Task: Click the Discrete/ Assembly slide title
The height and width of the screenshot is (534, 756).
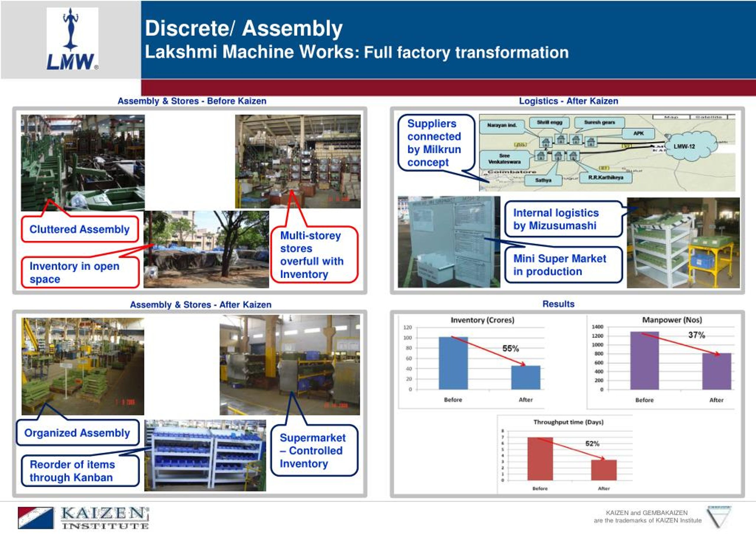Action: click(244, 28)
